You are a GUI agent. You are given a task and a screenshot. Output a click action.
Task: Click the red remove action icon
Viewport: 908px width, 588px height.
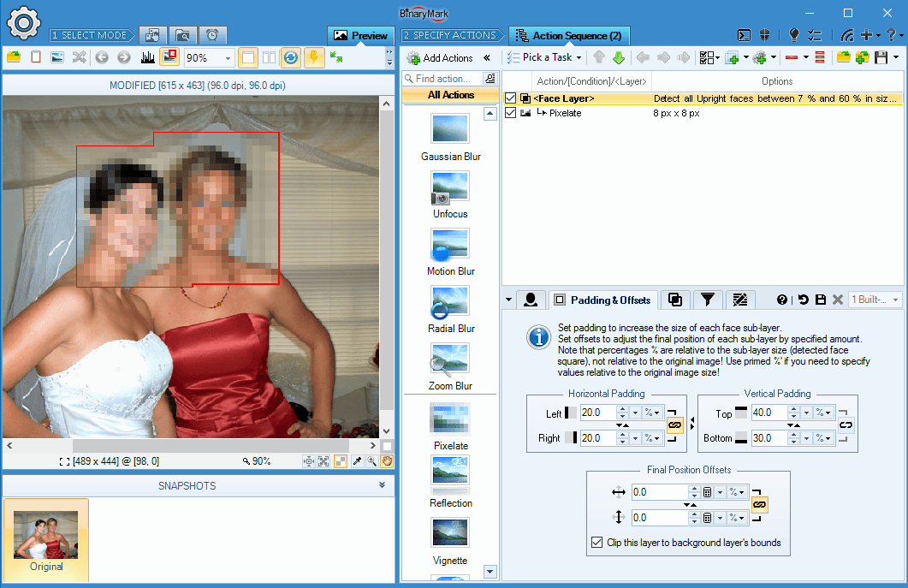coord(792,57)
